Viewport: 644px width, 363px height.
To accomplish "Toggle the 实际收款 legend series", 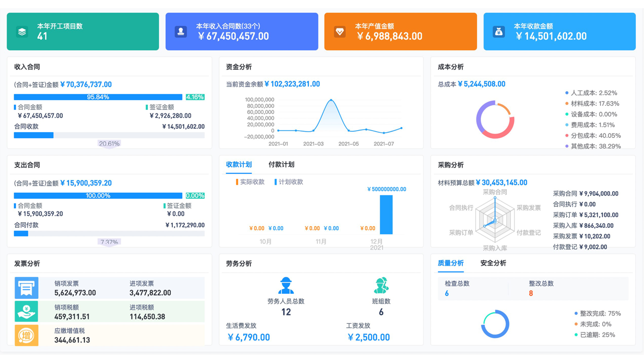I will pos(250,182).
